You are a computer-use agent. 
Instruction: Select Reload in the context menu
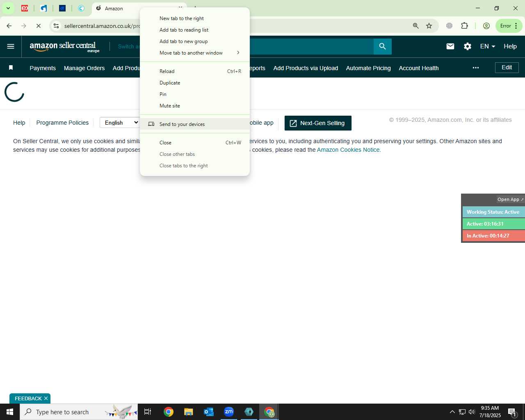click(x=195, y=71)
